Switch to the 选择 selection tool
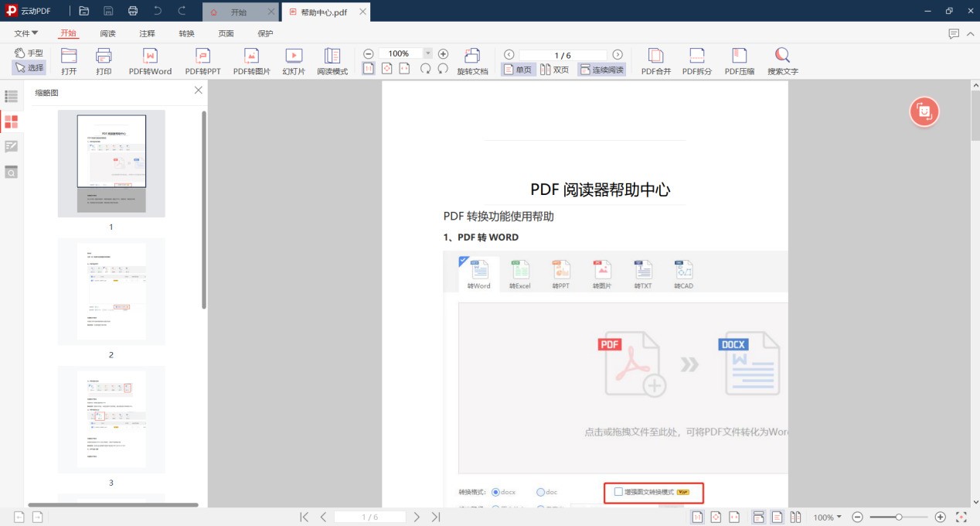The height and width of the screenshot is (526, 980). 29,67
